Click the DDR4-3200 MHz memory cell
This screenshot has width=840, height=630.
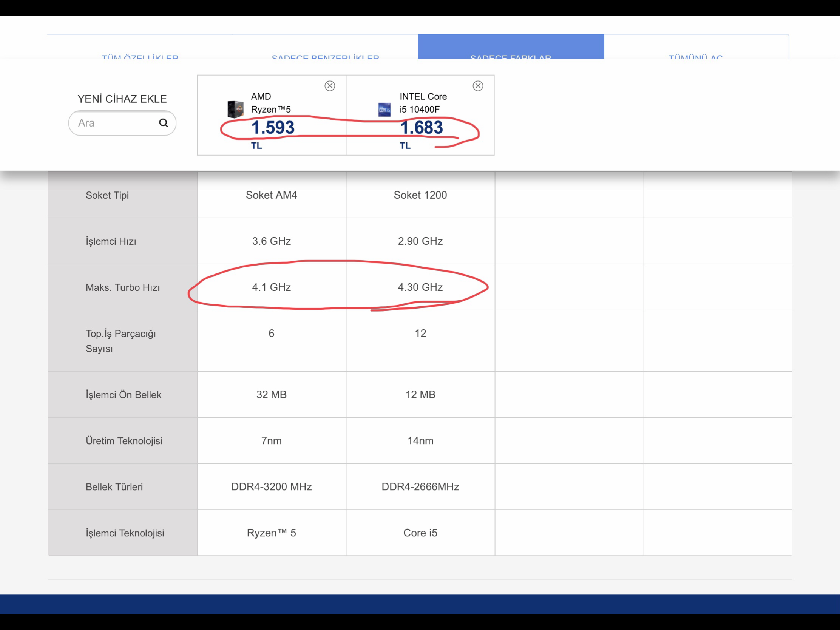[x=271, y=487]
